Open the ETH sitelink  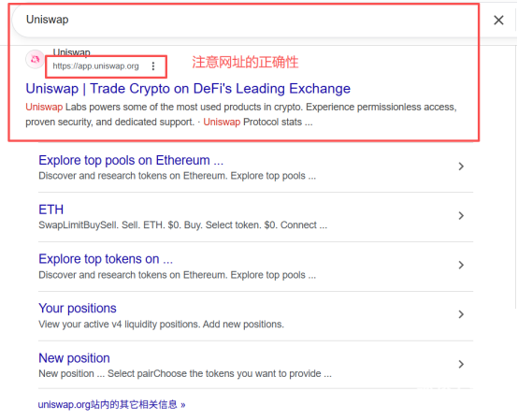tap(50, 210)
